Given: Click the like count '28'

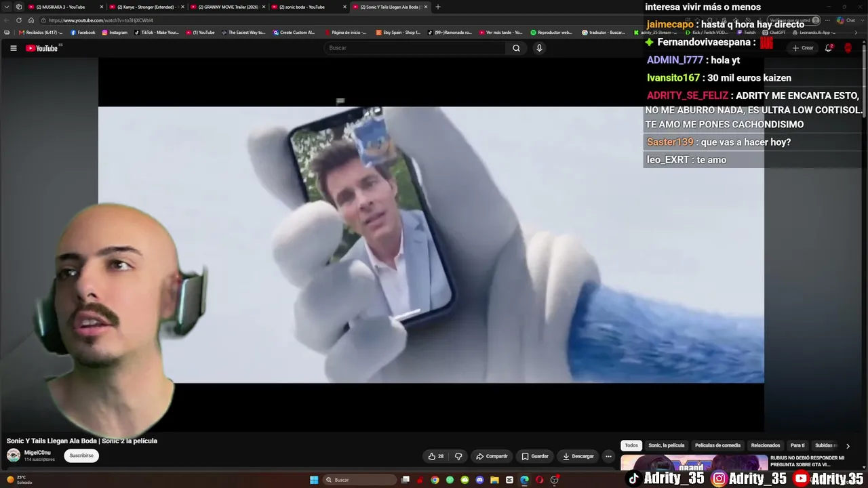Looking at the screenshot, I should coord(441,456).
